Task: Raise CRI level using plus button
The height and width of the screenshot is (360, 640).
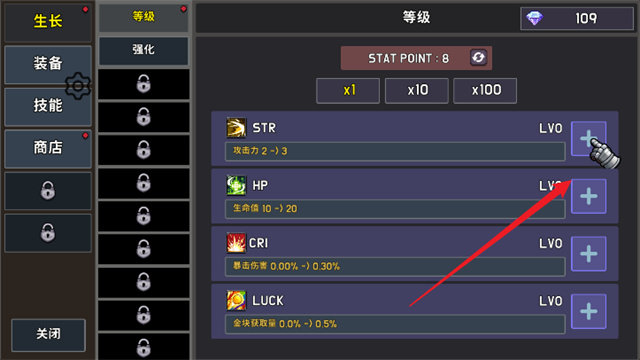Action: click(588, 253)
